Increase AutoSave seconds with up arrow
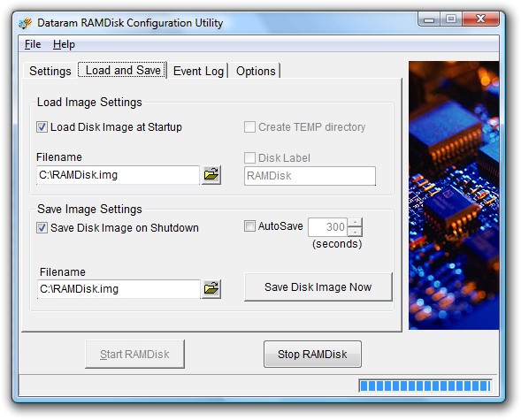The width and height of the screenshot is (521, 420). (356, 222)
